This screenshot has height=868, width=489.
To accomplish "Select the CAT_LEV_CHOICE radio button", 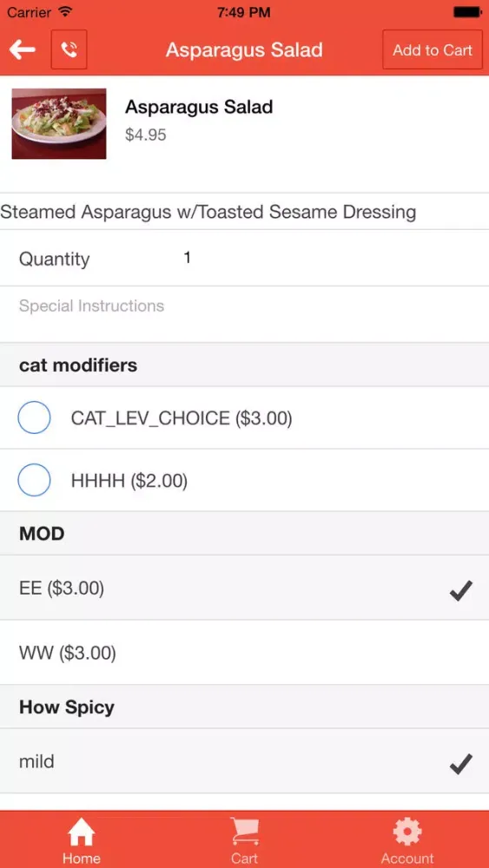I will (x=35, y=418).
